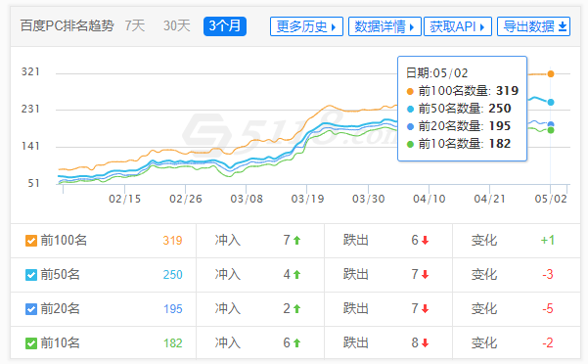This screenshot has height=364, width=588.
Task: Click green up arrow in 前50名 row
Action: 297,275
